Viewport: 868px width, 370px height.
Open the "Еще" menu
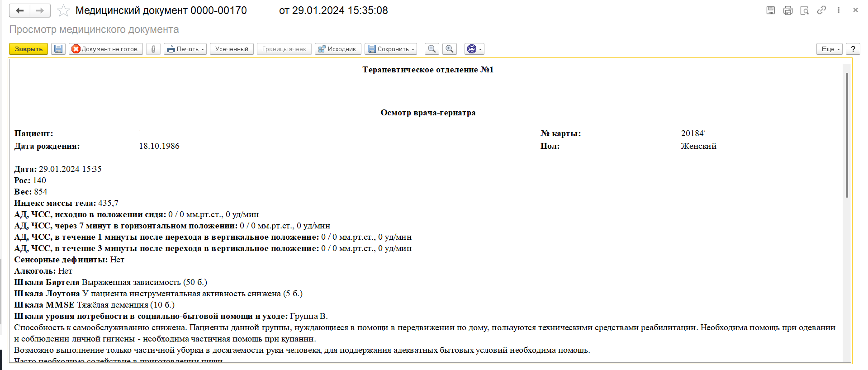[829, 49]
